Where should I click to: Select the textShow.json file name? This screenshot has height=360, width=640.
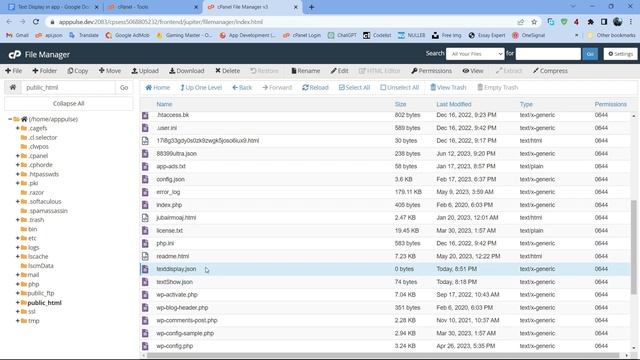pos(174,282)
